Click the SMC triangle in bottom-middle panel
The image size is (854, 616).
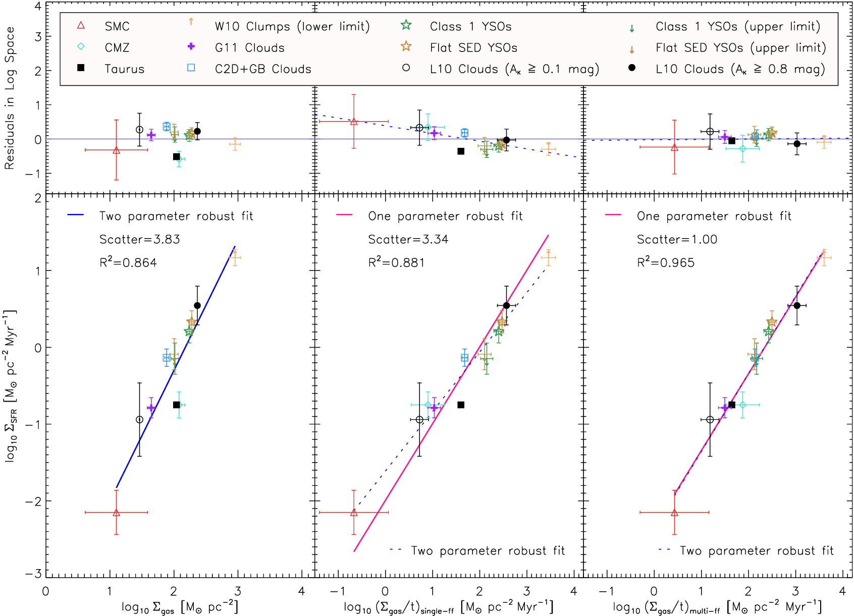point(354,513)
